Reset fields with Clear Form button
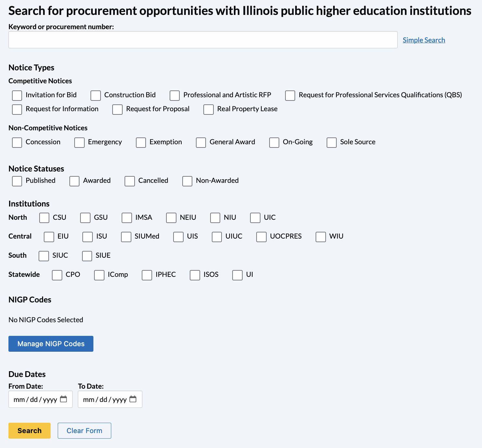Screen dimensions: 482x448 84,430
